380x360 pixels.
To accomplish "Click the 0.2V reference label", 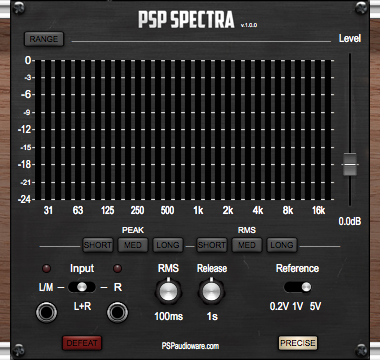I will (x=279, y=306).
